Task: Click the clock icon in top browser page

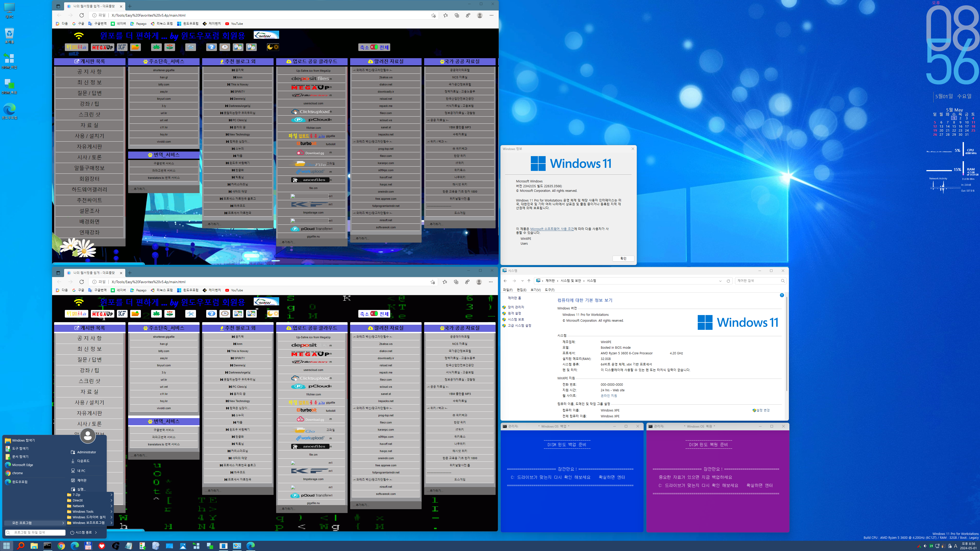Action: coord(225,47)
